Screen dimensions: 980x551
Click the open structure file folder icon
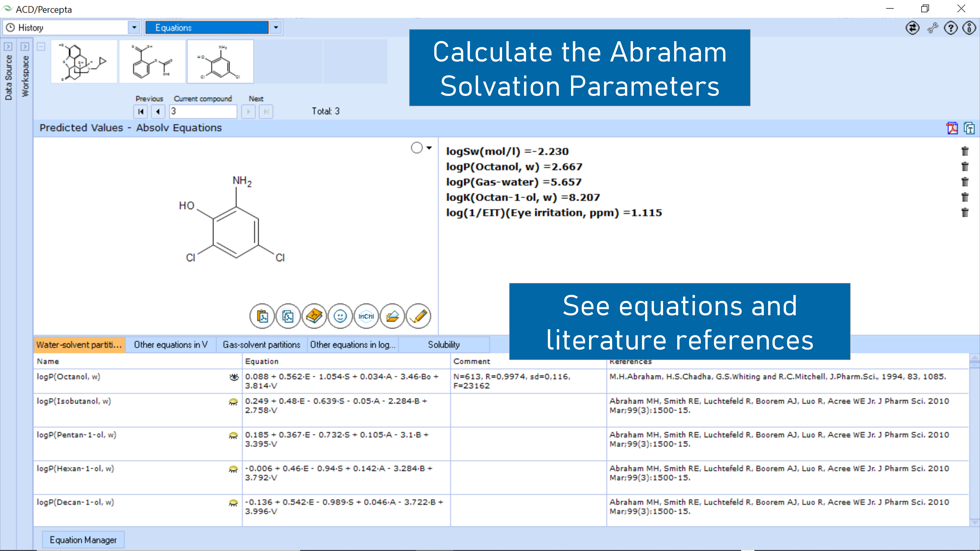(x=392, y=316)
